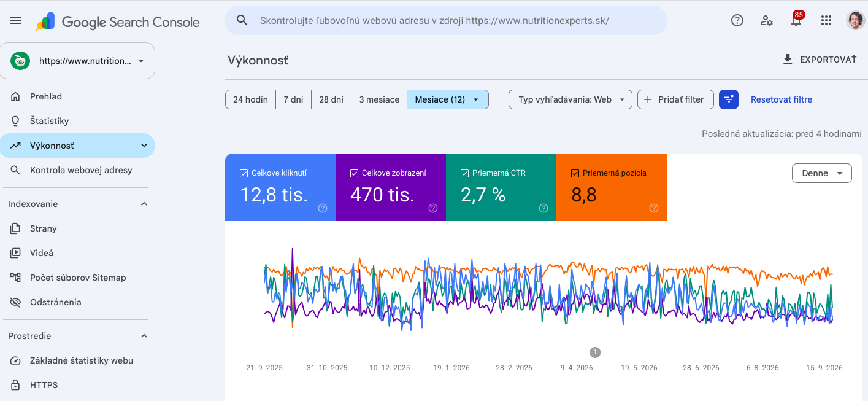
Task: Click the Základné štatistiky webu gauge icon
Action: 16,360
